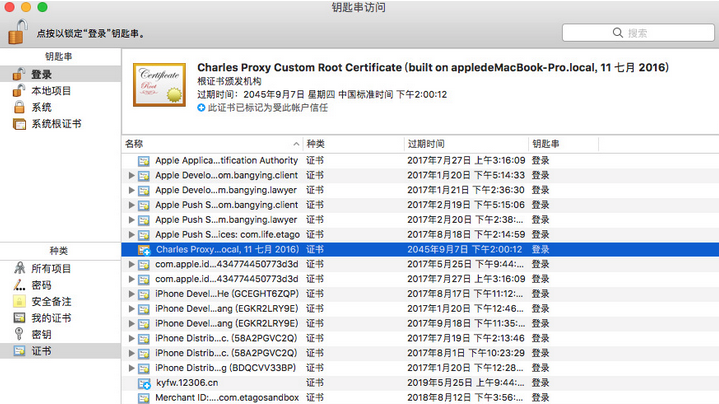Select the Charles Proxy certificate row
719x404 pixels.
[x=420, y=249]
